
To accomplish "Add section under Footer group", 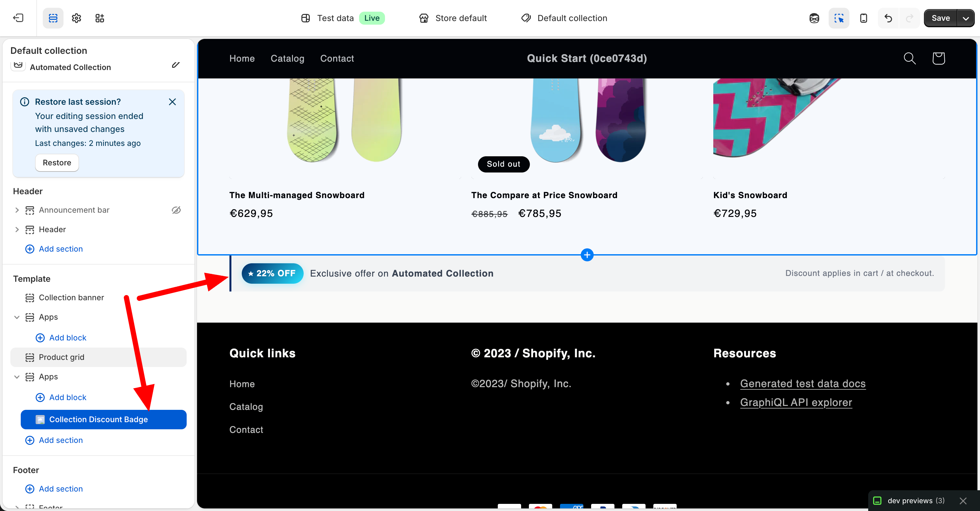I will (x=54, y=489).
